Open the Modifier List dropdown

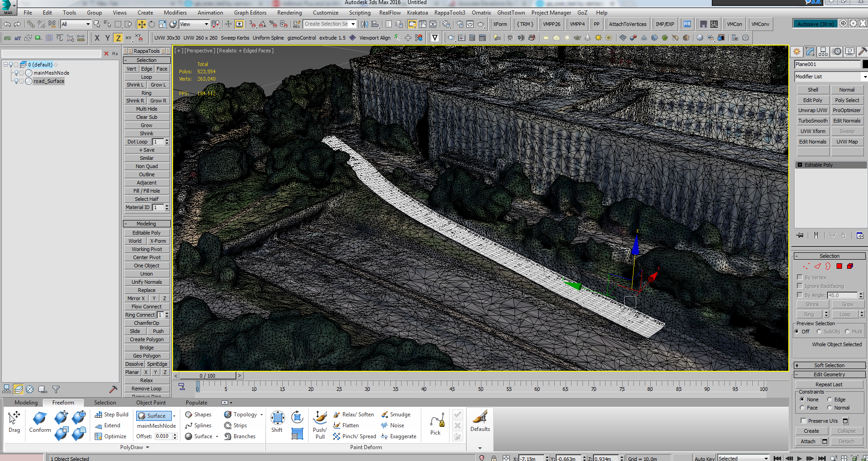point(831,77)
